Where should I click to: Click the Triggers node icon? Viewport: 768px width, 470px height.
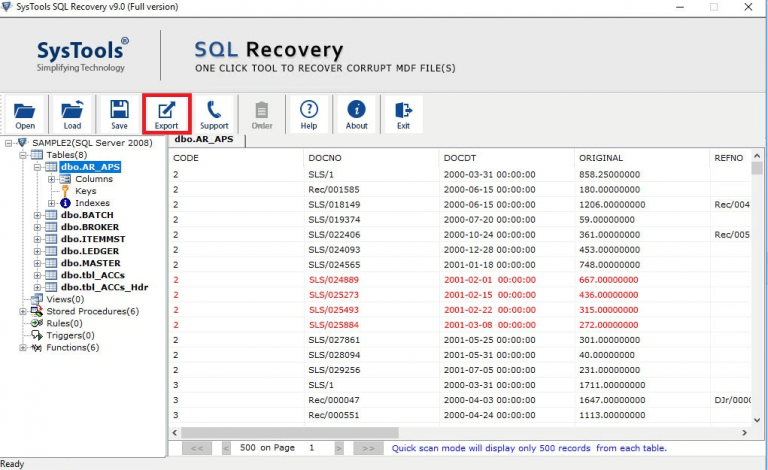37,335
